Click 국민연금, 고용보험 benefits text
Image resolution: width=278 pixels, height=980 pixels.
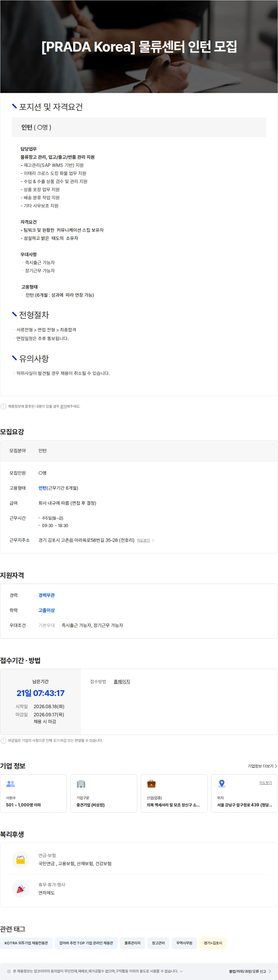(x=75, y=864)
